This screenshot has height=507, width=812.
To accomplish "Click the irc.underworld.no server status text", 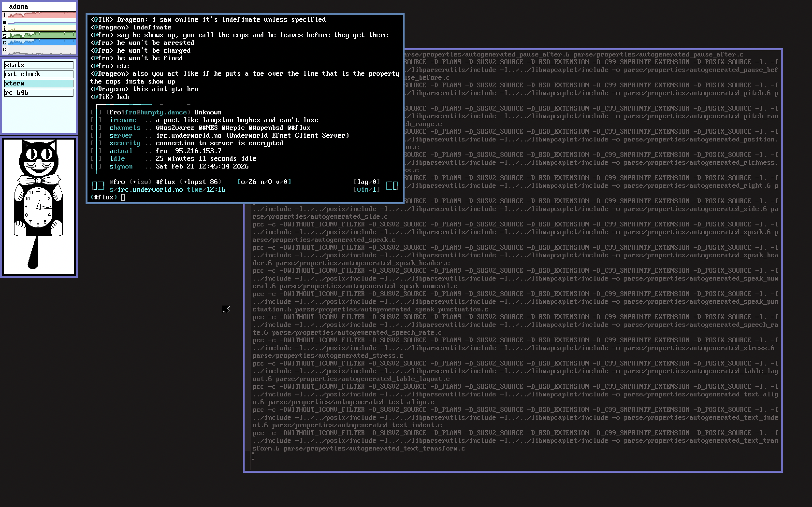I will pos(150,190).
